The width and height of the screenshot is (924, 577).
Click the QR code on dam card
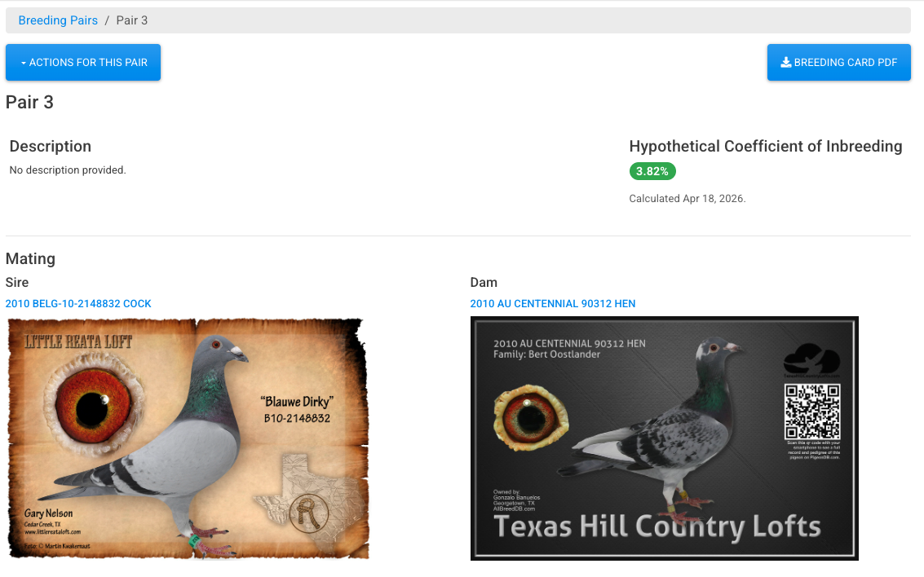812,411
